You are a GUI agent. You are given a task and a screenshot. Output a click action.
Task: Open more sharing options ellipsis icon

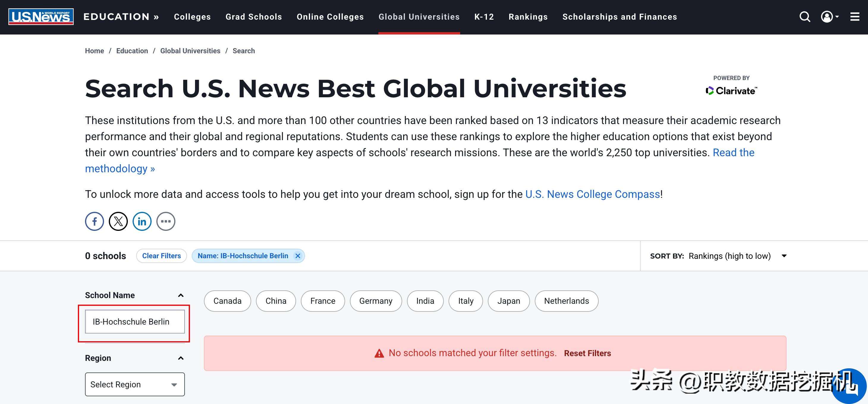166,221
